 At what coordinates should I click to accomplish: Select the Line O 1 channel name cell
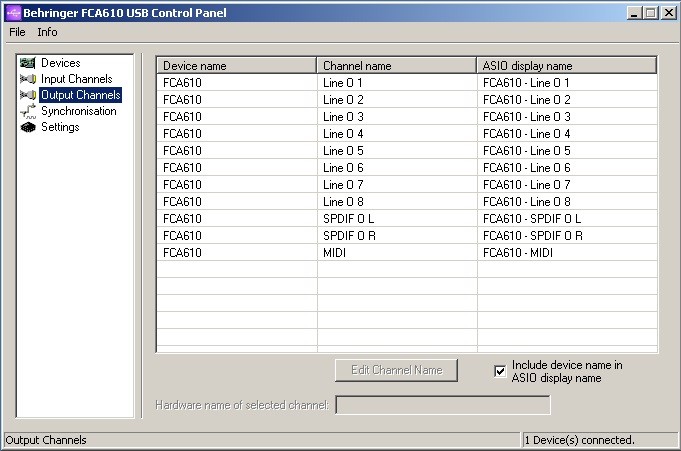(397, 83)
